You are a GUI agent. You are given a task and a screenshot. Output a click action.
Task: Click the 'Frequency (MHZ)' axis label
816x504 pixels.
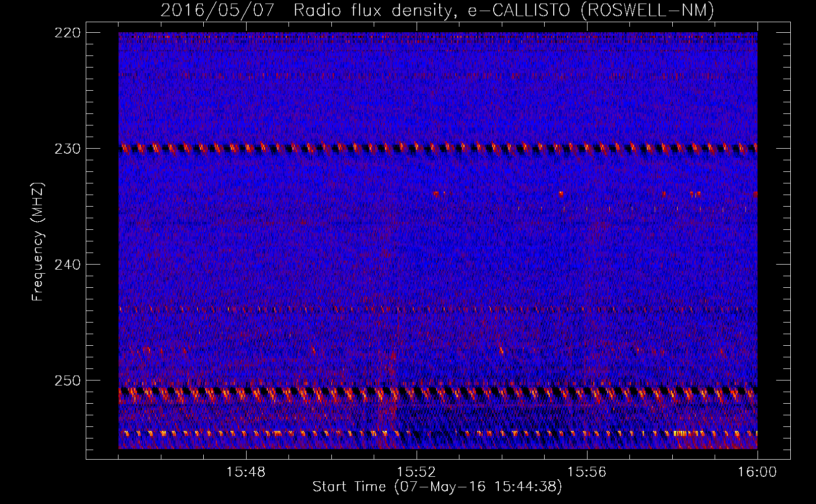pos(38,241)
